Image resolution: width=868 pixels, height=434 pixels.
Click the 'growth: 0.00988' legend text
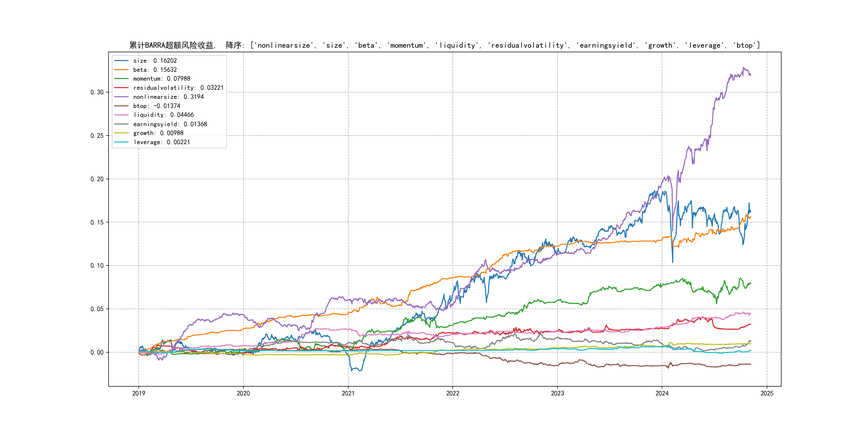pos(158,133)
